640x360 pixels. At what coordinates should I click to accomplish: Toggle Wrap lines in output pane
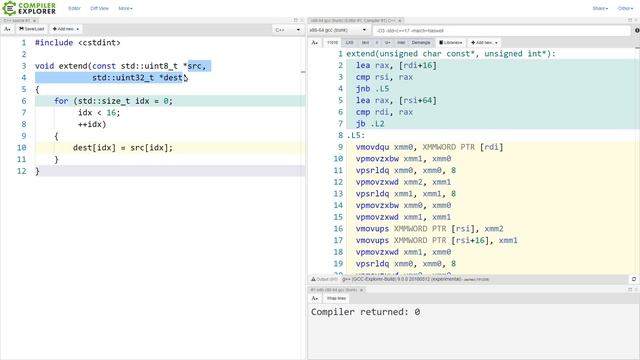(336, 298)
